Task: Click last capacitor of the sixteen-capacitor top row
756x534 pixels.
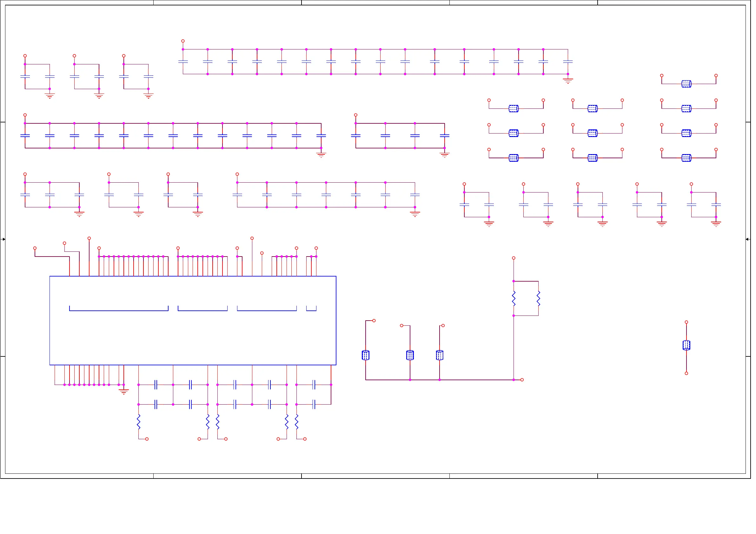Action: pos(568,62)
